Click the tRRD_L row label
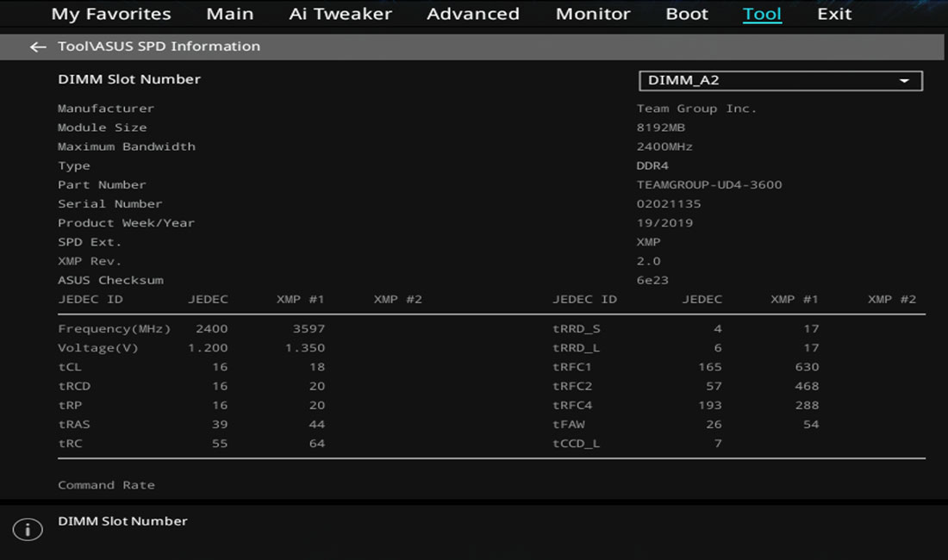 coord(577,349)
